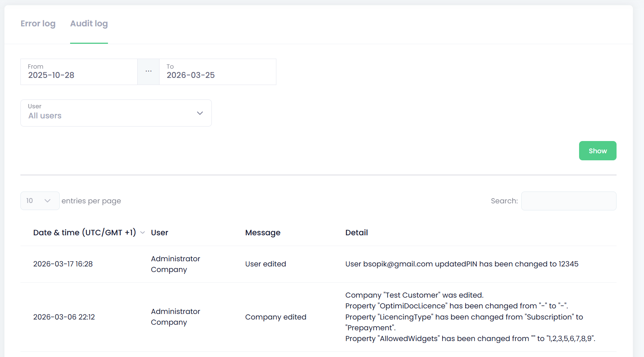644x357 pixels.
Task: Click the Company edited message cell
Action: (276, 317)
